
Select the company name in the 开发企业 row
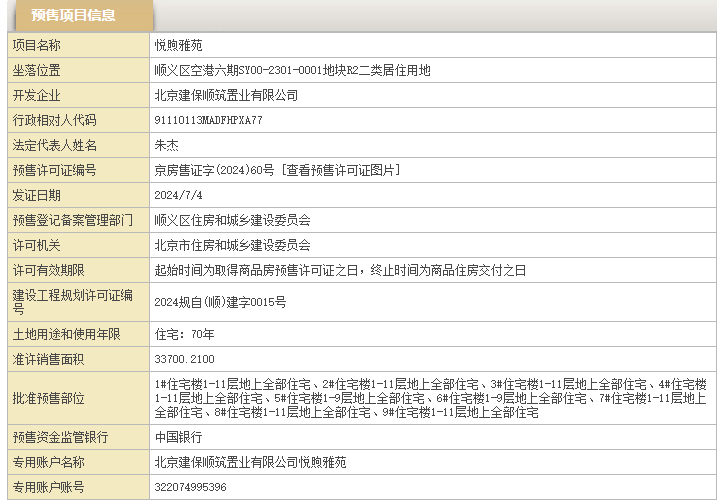[226, 95]
